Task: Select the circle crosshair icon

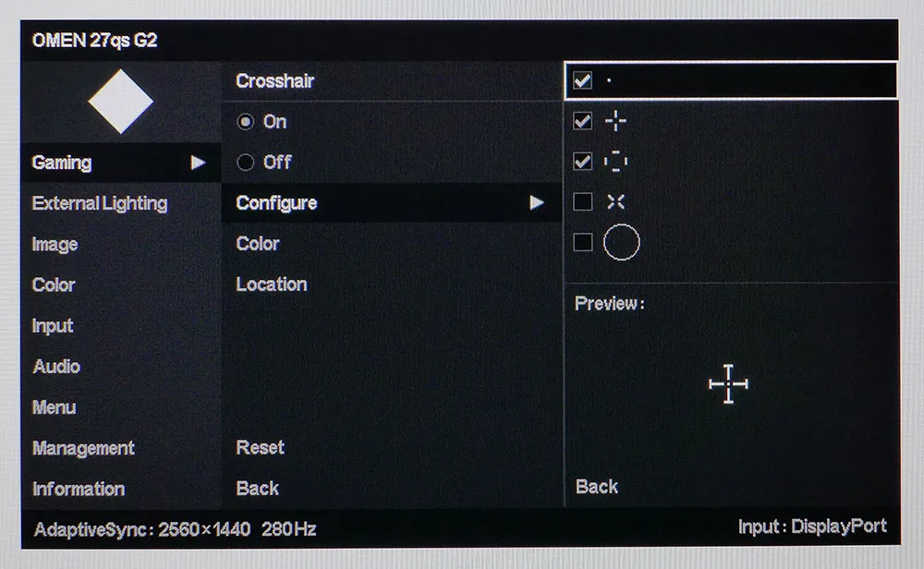Action: tap(622, 242)
